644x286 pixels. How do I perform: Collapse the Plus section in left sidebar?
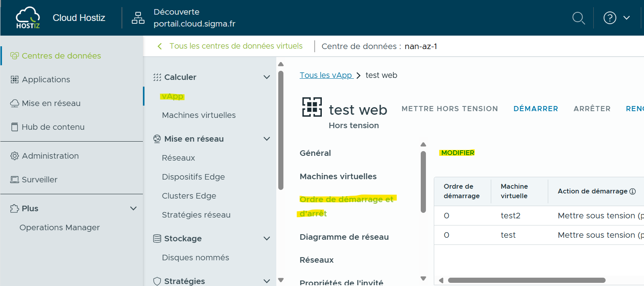point(133,208)
